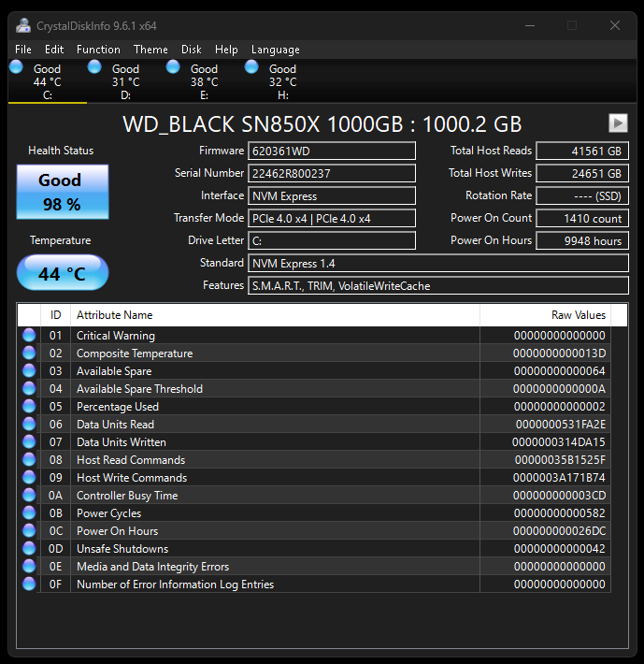Click the ID column header

(x=55, y=315)
